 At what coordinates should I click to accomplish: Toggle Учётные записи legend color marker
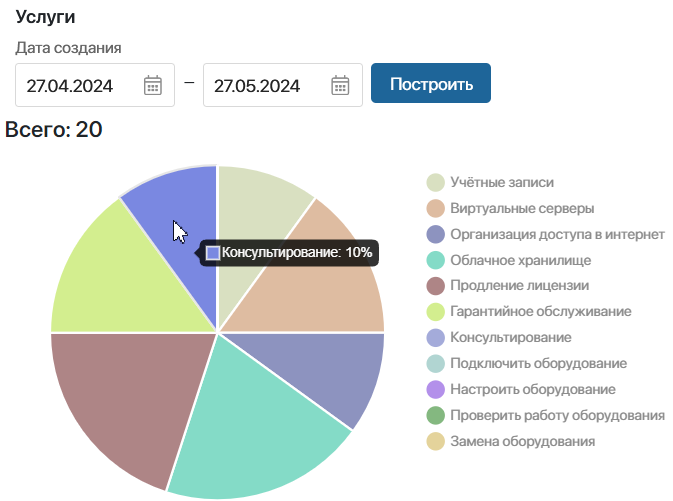pyautogui.click(x=435, y=182)
